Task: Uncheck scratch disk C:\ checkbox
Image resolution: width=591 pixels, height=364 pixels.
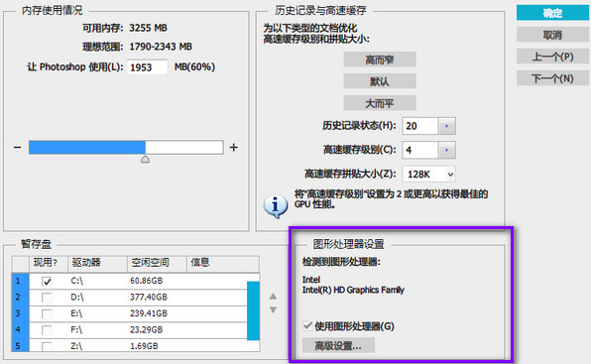Action: click(x=47, y=281)
